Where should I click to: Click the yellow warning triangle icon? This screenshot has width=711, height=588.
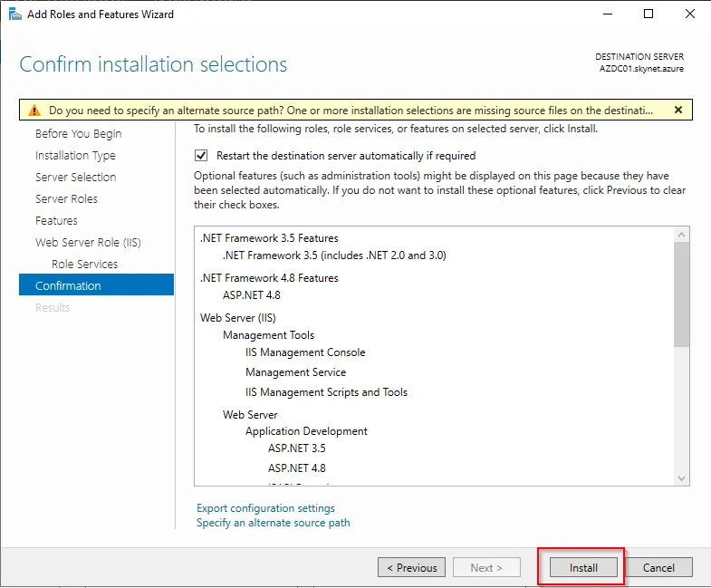[34, 111]
